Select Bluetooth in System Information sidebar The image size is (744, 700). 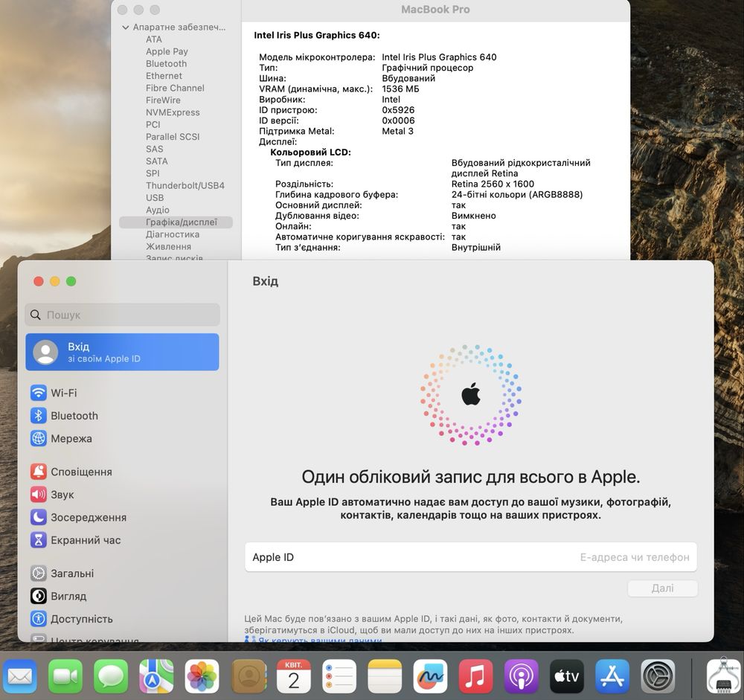pyautogui.click(x=166, y=63)
